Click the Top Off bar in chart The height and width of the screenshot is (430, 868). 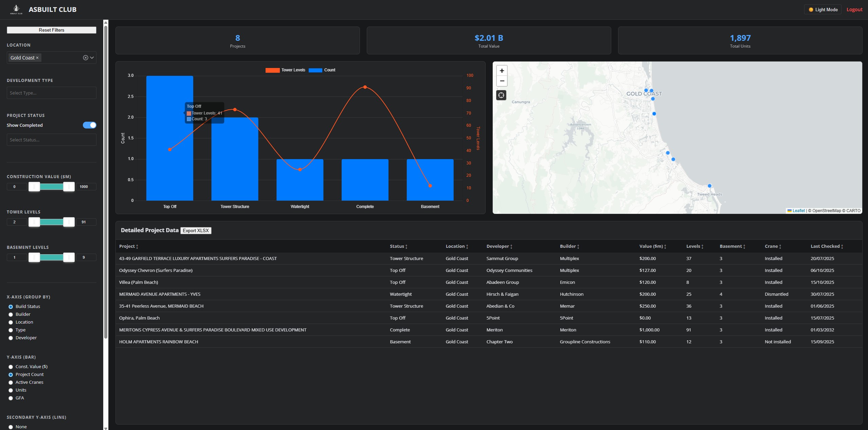click(x=170, y=138)
